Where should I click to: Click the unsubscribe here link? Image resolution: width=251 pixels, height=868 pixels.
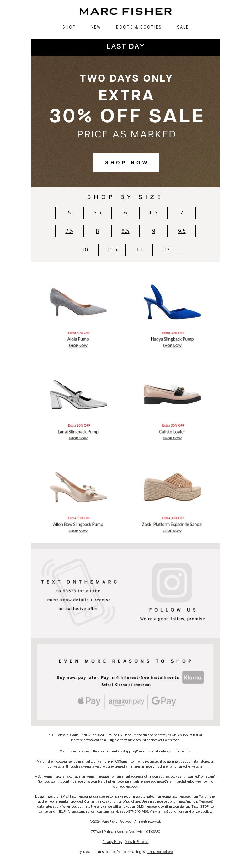160,852
